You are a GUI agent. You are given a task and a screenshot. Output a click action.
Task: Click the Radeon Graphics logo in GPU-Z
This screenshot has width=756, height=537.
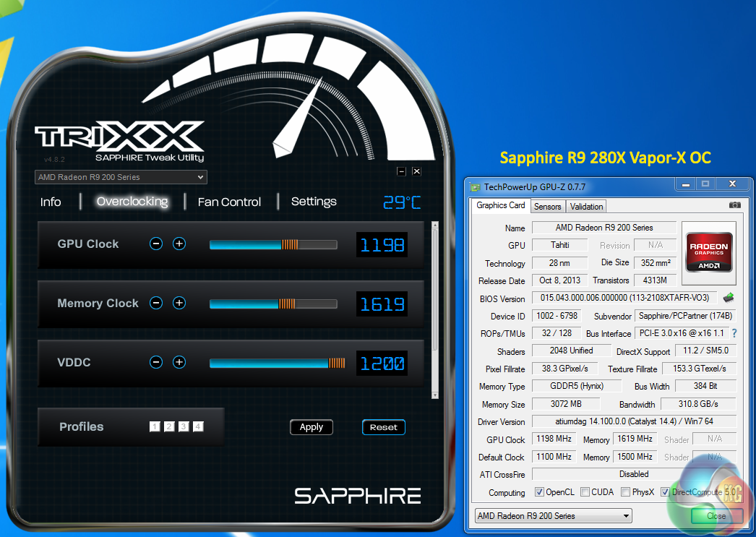(x=709, y=253)
